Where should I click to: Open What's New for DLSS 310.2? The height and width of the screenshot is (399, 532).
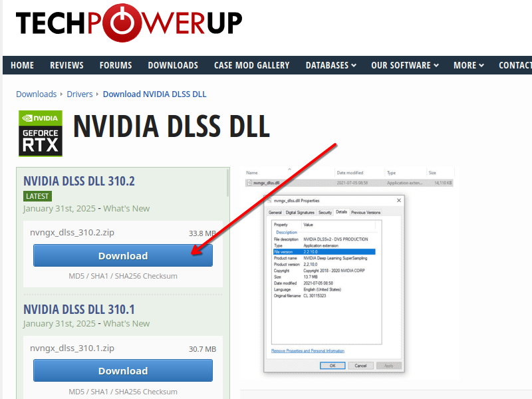coord(126,208)
